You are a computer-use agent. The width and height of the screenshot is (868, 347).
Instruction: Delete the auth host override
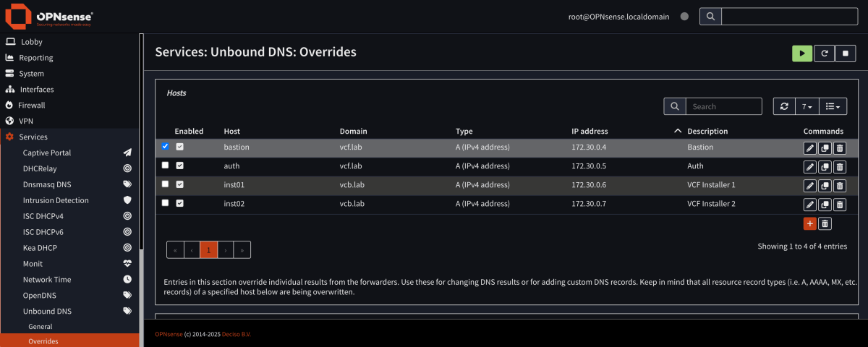[x=839, y=167]
